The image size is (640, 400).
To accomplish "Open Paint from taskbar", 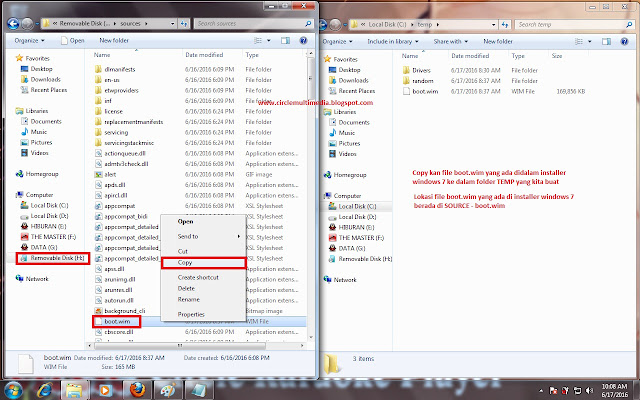I will tap(168, 390).
